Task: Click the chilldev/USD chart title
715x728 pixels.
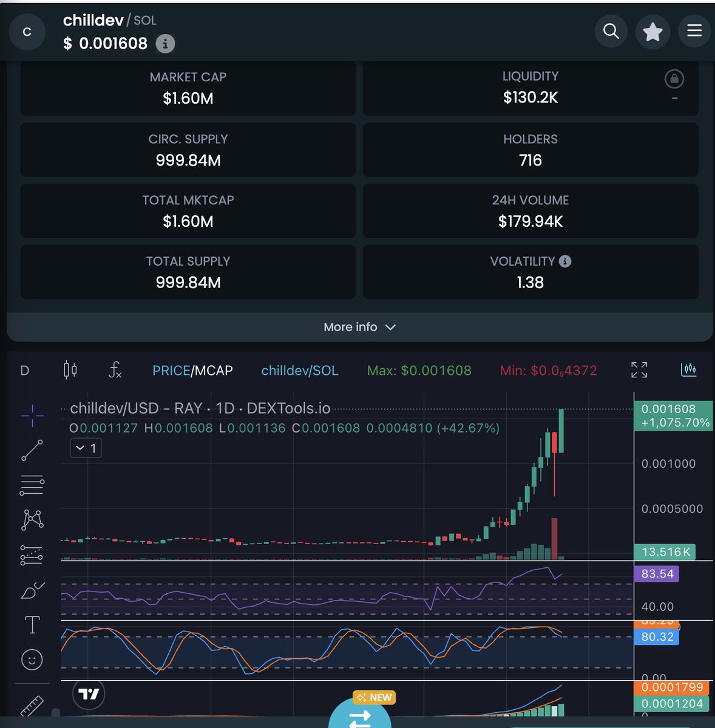Action: point(200,408)
